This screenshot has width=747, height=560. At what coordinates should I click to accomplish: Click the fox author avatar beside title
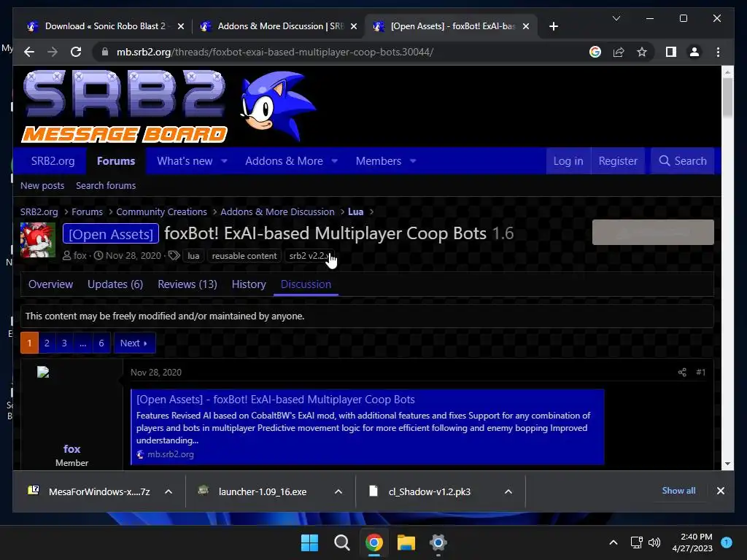[x=38, y=240]
